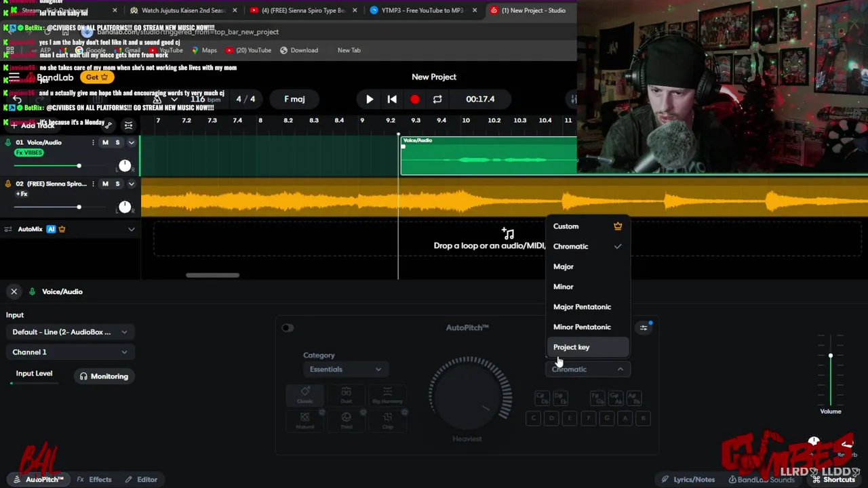The width and height of the screenshot is (868, 488).
Task: Click the microphone icon on track 01
Action: click(8, 142)
